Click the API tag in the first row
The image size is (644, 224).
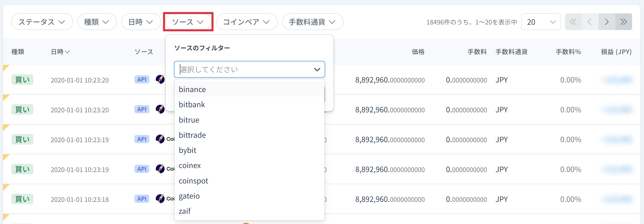142,79
